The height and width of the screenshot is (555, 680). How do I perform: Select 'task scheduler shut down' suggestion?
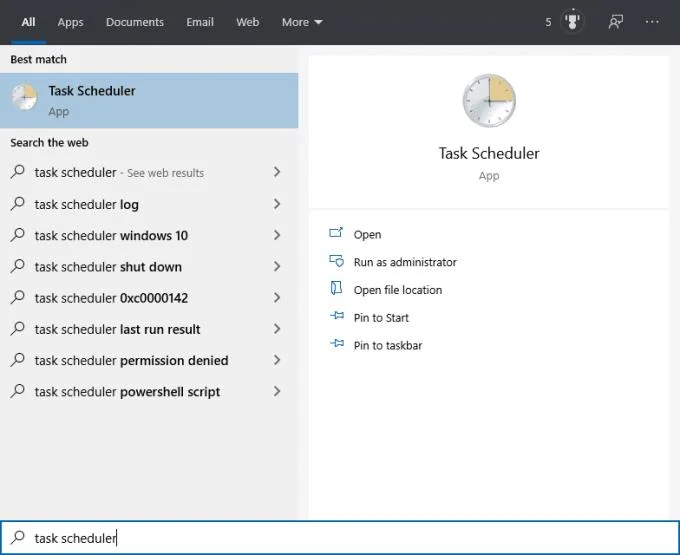[x=149, y=267]
